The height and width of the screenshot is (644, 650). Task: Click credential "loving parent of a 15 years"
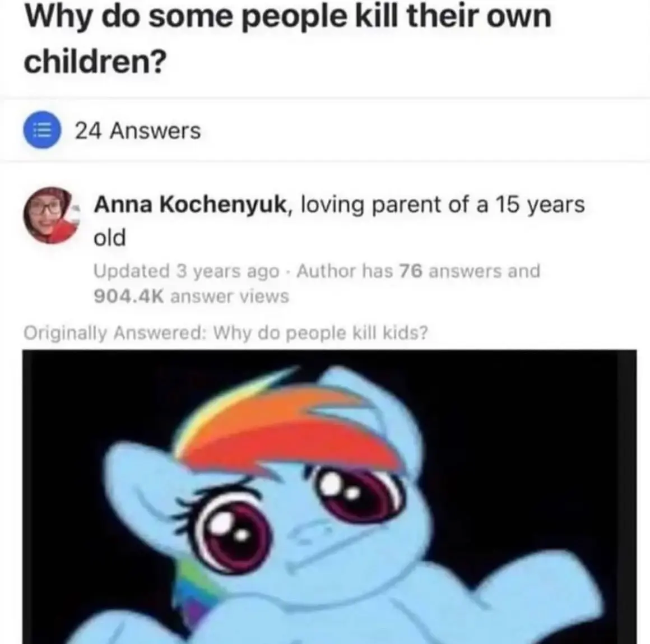[443, 205]
